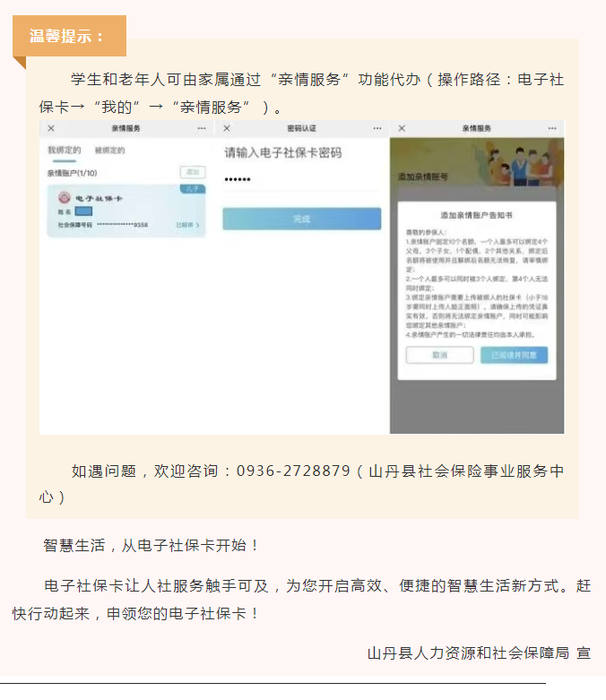Screen dimensions: 606x700
Task: Open the three-dots menu in 密码认证 header
Action: [x=377, y=128]
